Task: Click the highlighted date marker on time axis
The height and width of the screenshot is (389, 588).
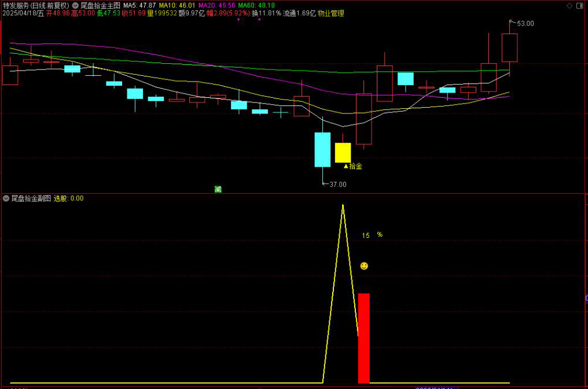Action: coord(436,387)
